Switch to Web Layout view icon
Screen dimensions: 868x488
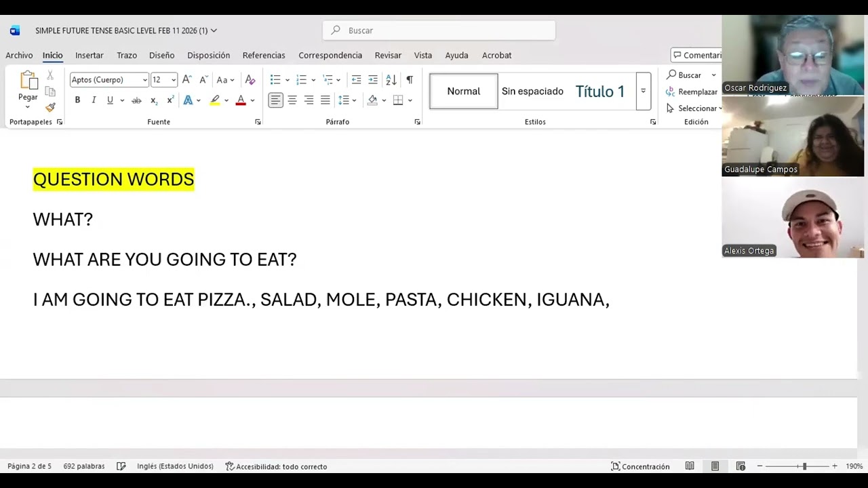(x=741, y=466)
